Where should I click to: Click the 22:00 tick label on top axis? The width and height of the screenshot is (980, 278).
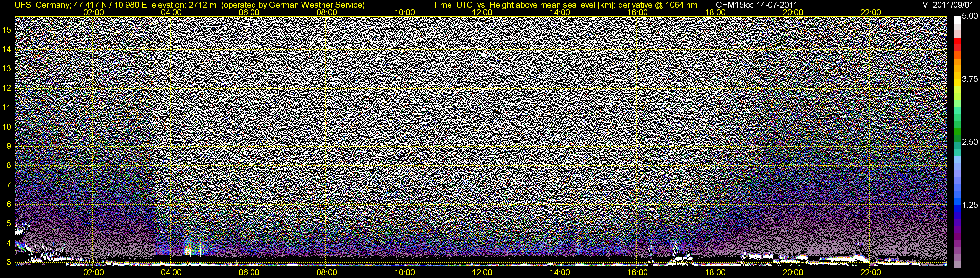871,12
